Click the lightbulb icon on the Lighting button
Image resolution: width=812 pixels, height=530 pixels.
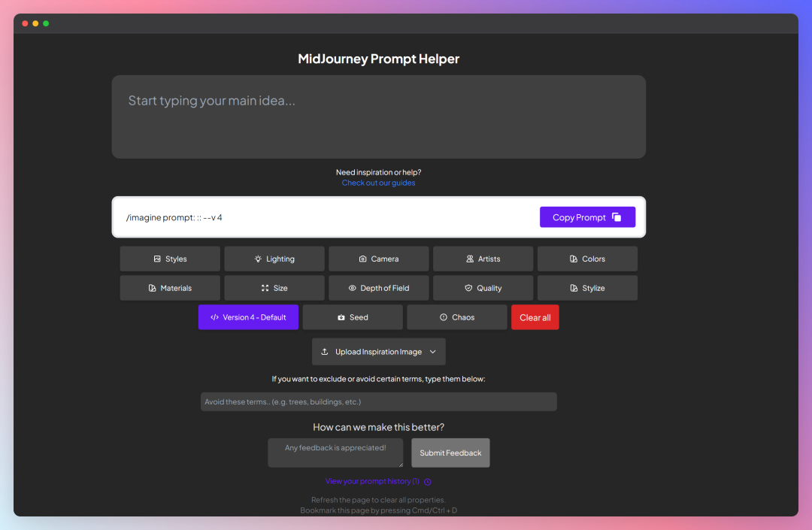coord(258,259)
